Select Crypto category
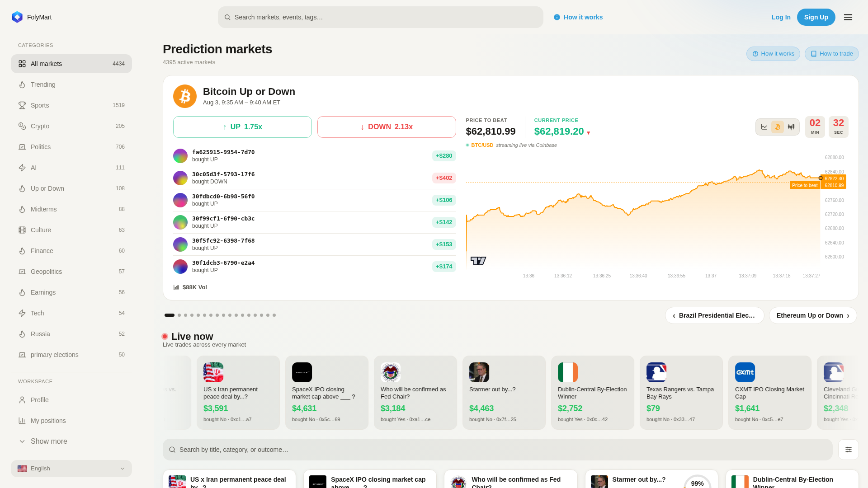The image size is (868, 488). pyautogui.click(x=71, y=126)
